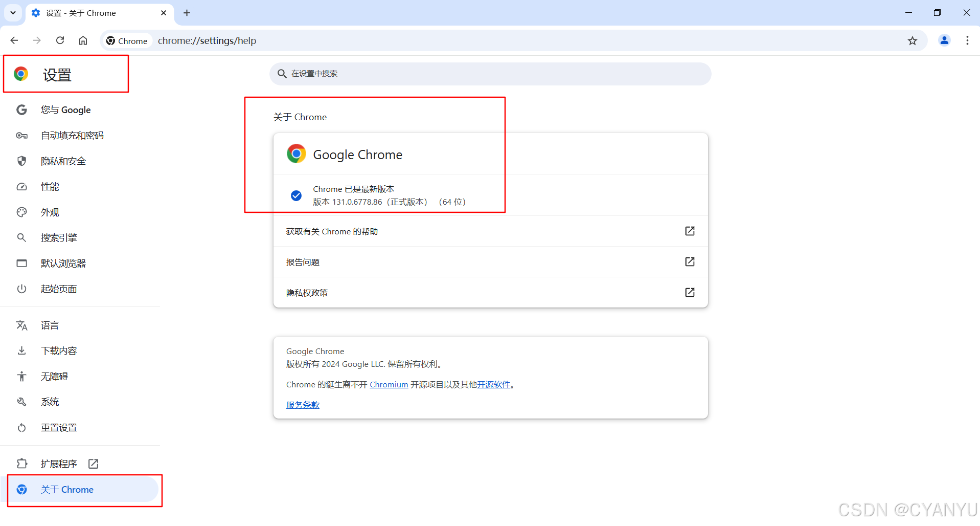Open the Chrome three-dot menu
The height and width of the screenshot is (526, 980).
pos(967,40)
